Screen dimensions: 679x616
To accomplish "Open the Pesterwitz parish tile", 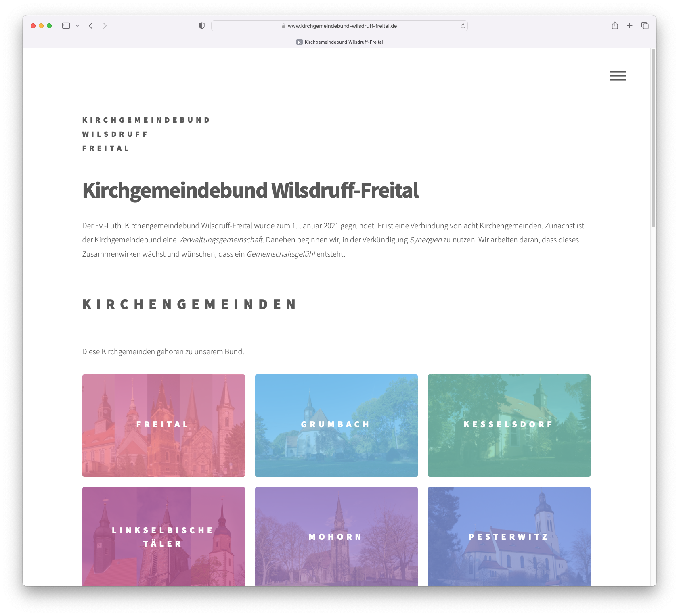I will pos(509,536).
